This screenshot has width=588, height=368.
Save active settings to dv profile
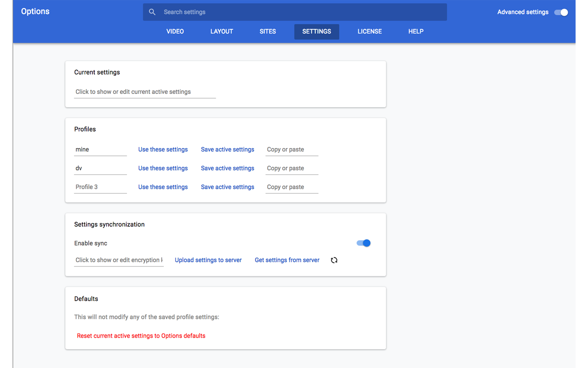(227, 168)
